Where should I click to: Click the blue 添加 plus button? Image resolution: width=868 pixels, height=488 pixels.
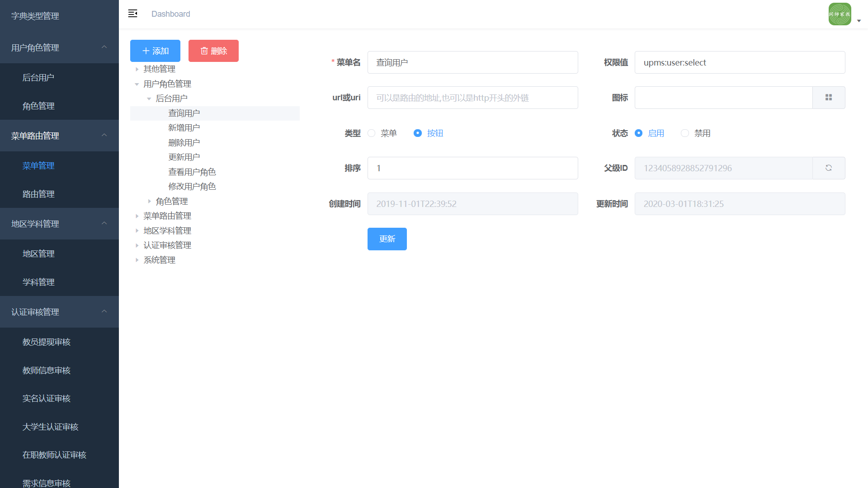click(x=155, y=51)
